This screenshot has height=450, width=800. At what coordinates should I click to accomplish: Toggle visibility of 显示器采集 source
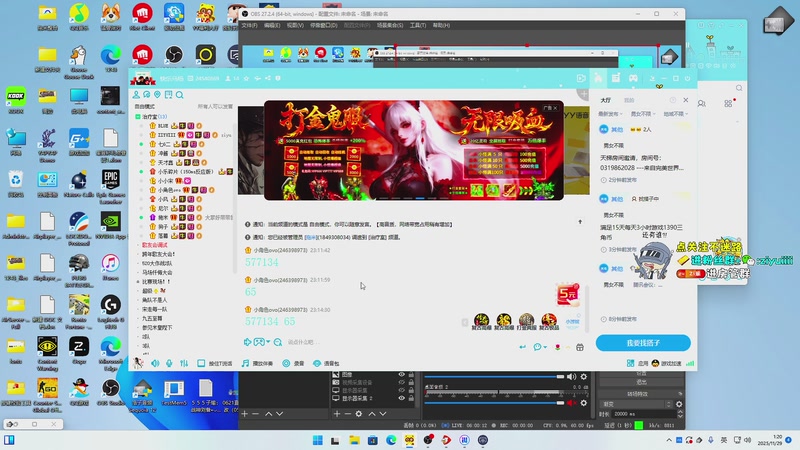click(x=402, y=390)
